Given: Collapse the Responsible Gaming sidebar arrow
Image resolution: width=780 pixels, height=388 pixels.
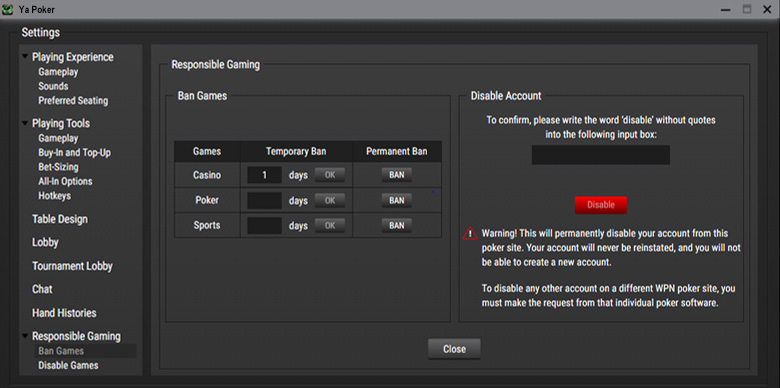Looking at the screenshot, I should pos(25,336).
